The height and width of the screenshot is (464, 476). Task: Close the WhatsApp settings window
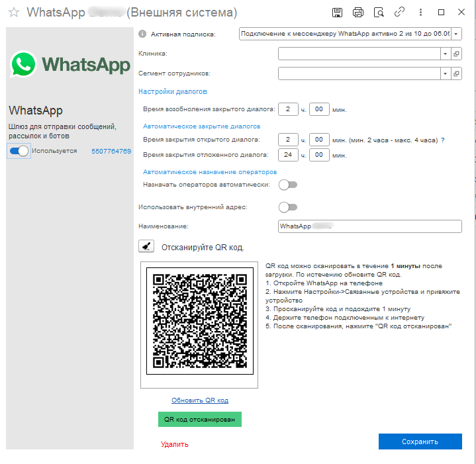tap(461, 12)
